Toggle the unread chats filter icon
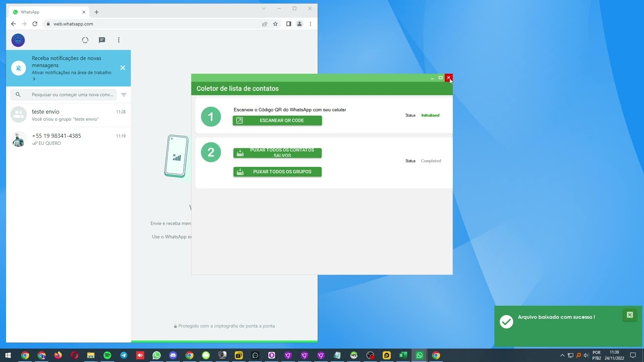This screenshot has height=362, width=644. click(x=124, y=95)
